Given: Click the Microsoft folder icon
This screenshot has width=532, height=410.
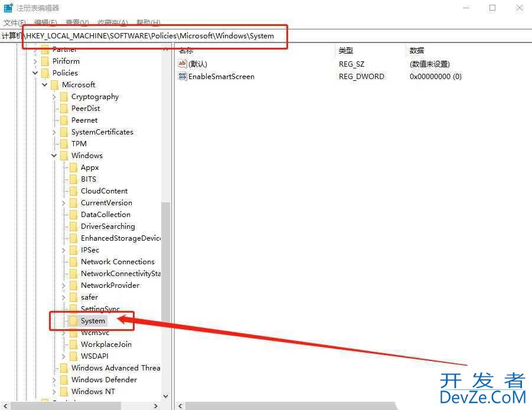Looking at the screenshot, I should (55, 85).
